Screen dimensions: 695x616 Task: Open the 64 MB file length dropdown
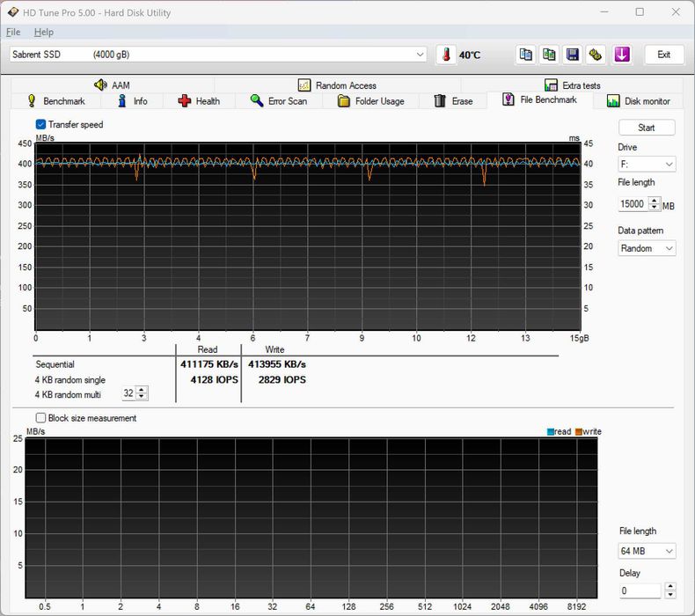647,551
